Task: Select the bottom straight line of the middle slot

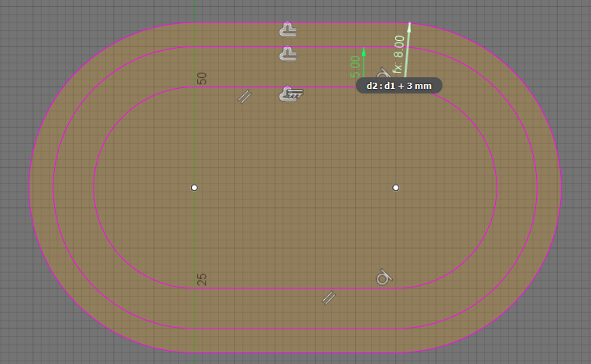Action: [x=294, y=328]
